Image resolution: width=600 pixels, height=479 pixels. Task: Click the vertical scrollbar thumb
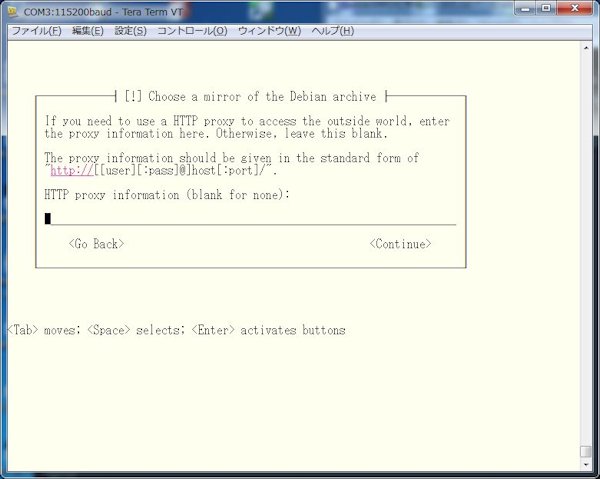[586, 451]
